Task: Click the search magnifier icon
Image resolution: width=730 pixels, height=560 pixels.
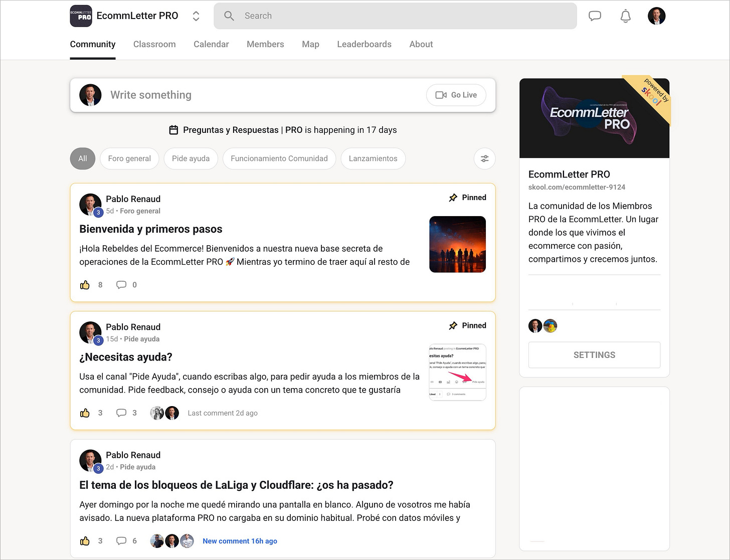Action: point(229,16)
